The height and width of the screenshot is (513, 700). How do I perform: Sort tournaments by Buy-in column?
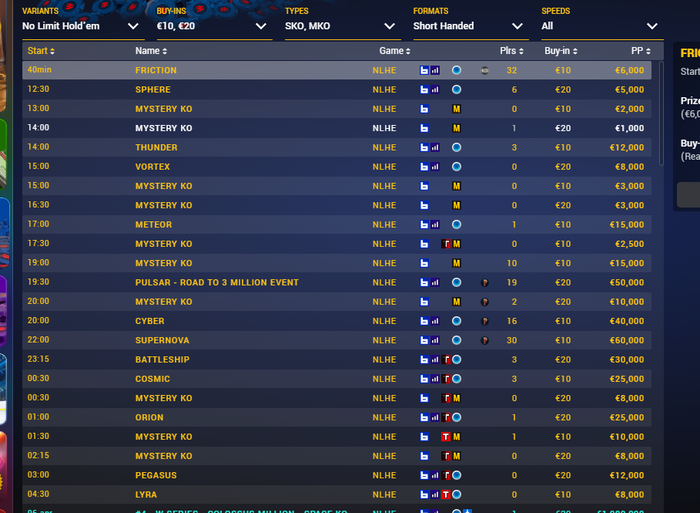[561, 51]
